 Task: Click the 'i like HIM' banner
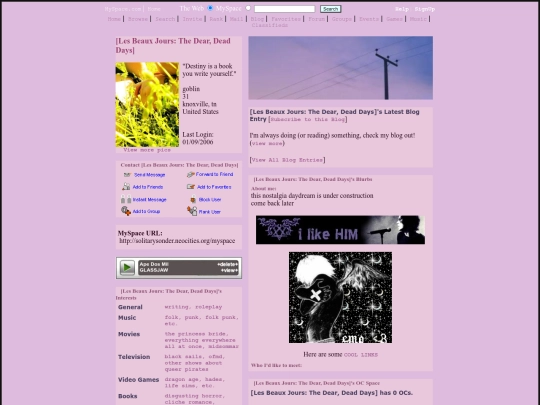(x=340, y=230)
